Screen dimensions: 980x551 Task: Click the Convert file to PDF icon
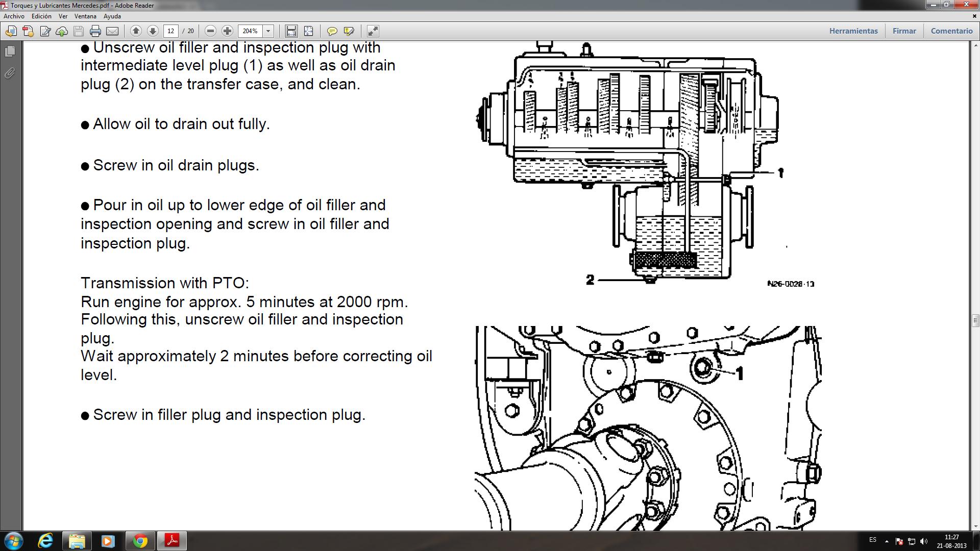(28, 31)
